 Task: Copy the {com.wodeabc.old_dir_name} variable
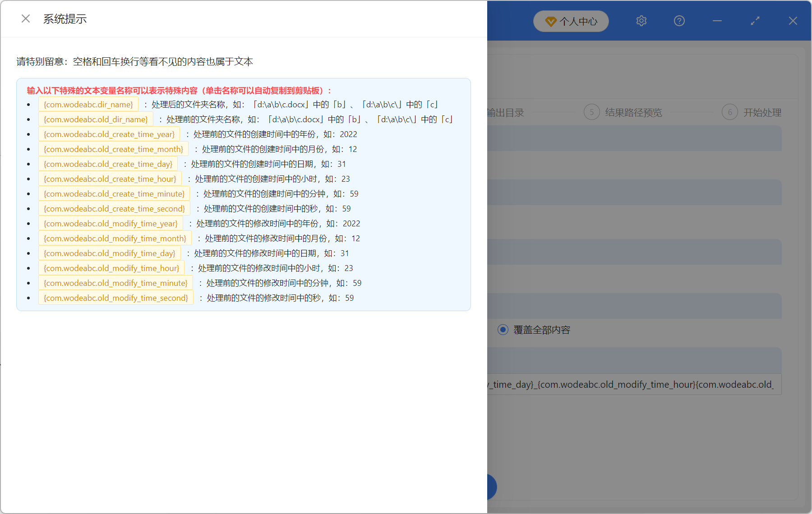point(96,119)
